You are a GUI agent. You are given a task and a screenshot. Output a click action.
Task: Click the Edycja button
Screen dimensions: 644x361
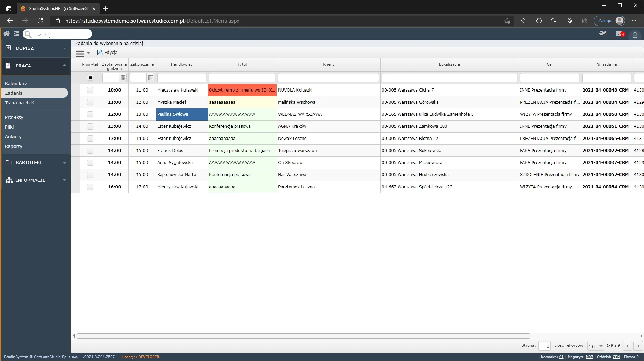[107, 53]
